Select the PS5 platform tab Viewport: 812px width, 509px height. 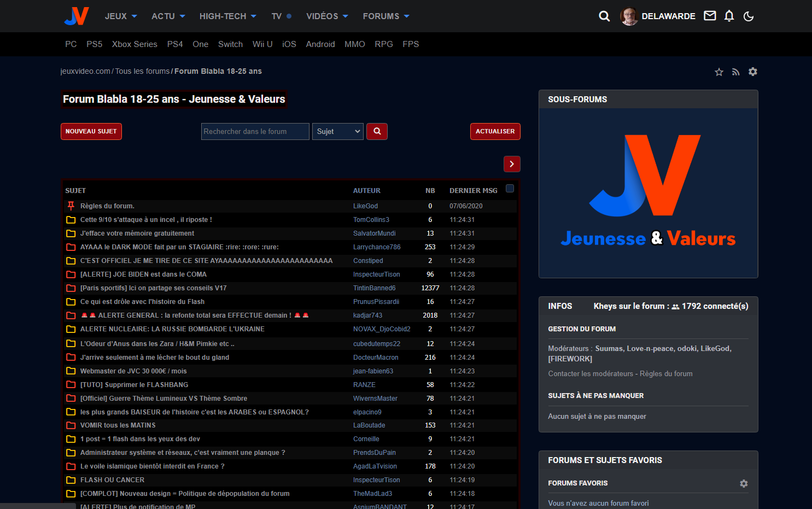94,44
